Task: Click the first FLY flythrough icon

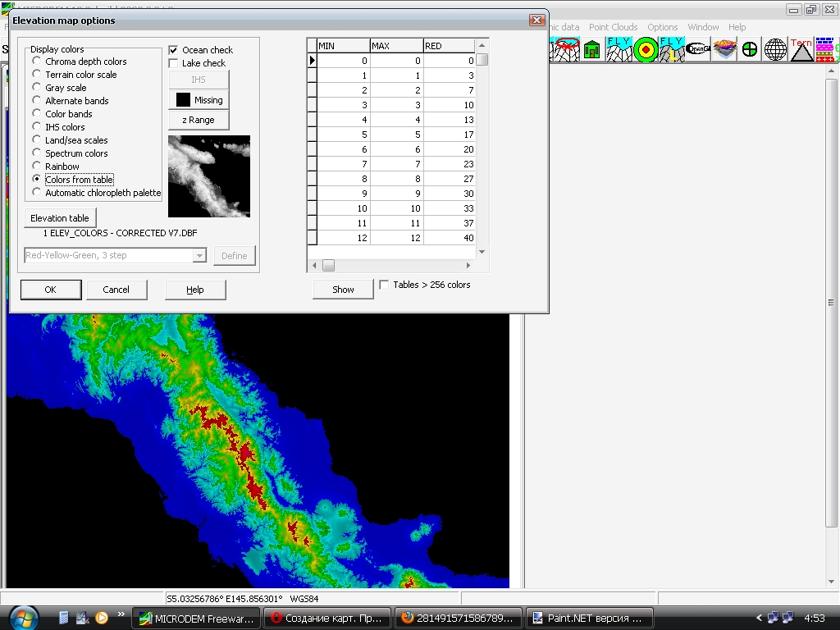Action: (619, 49)
